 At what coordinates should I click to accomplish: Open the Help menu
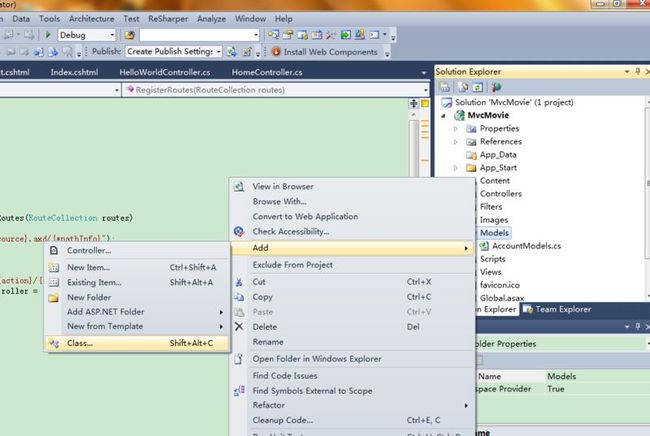pos(284,19)
